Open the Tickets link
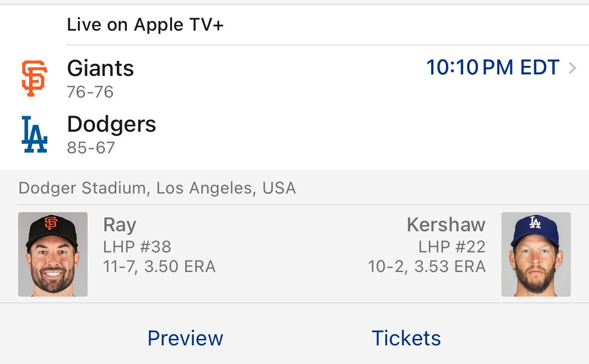The image size is (589, 364). click(406, 338)
